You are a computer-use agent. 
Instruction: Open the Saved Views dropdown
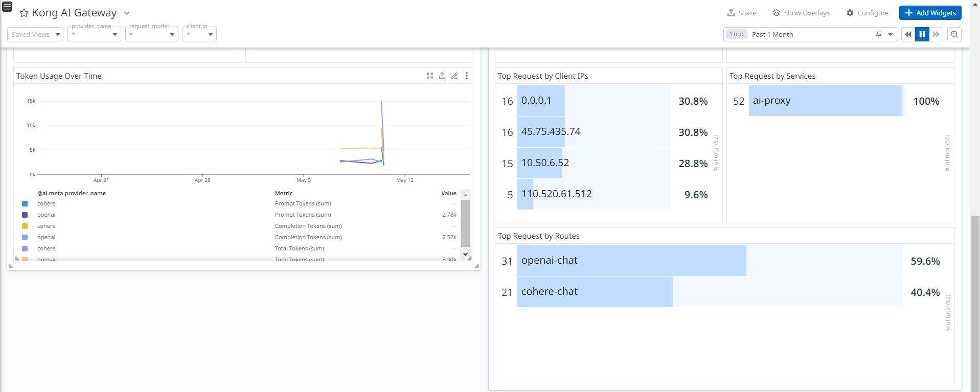tap(35, 34)
